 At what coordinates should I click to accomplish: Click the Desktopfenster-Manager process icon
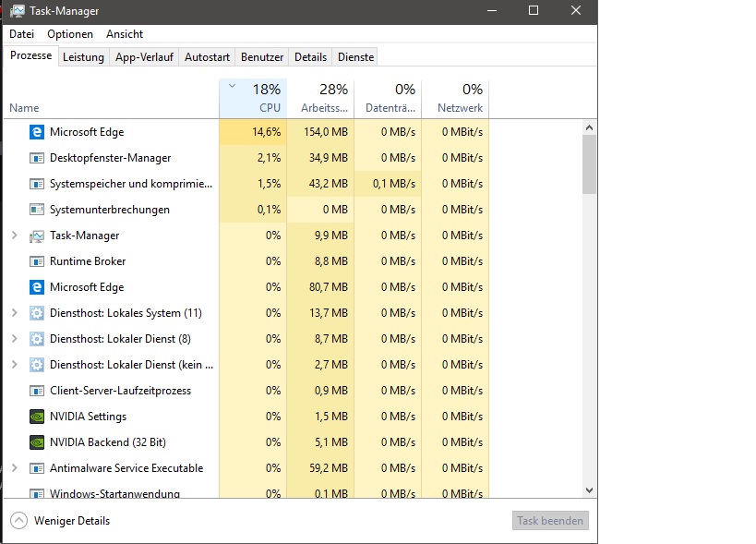(37, 158)
